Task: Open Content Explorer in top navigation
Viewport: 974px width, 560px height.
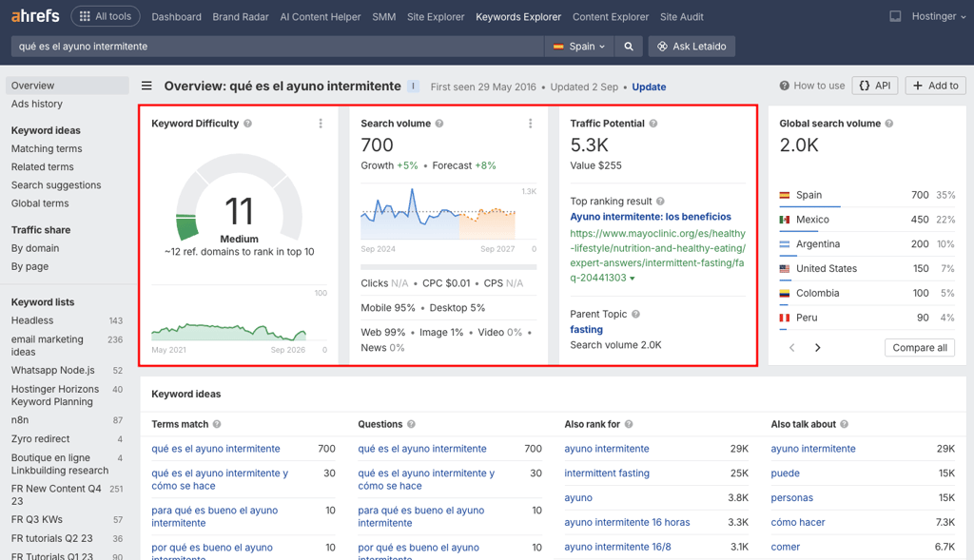Action: tap(611, 17)
